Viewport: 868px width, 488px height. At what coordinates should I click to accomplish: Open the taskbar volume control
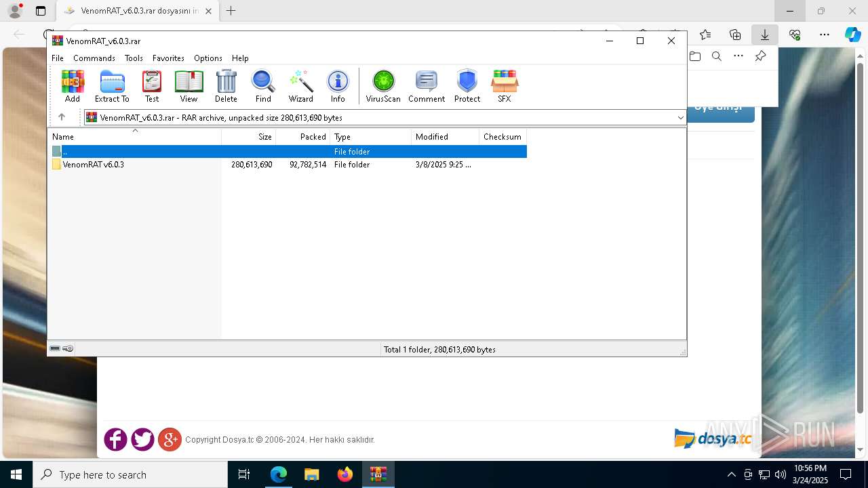tap(780, 474)
